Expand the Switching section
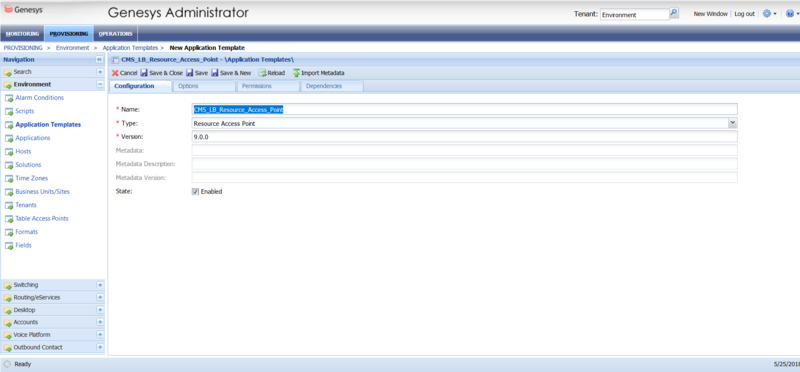The image size is (800, 372). pyautogui.click(x=100, y=285)
